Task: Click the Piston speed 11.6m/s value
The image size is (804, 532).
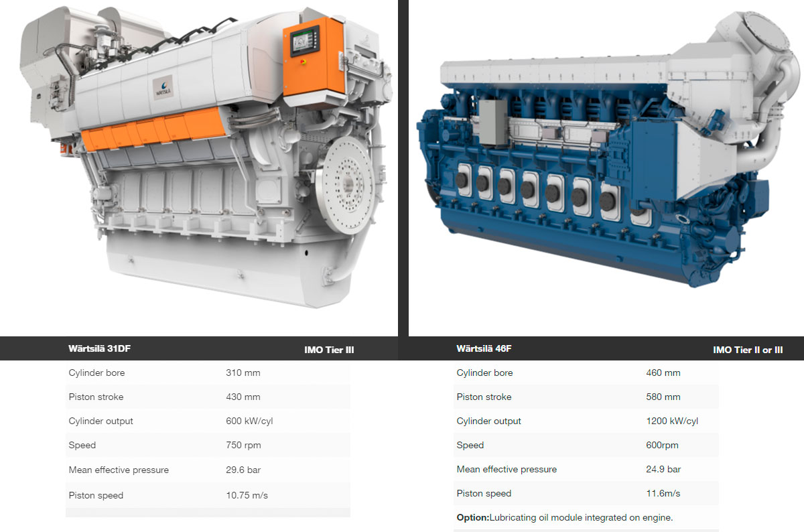Action: point(665,493)
